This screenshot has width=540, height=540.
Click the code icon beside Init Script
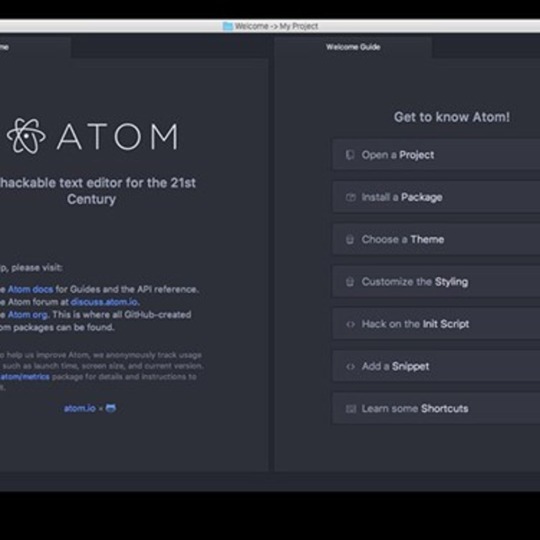(351, 324)
